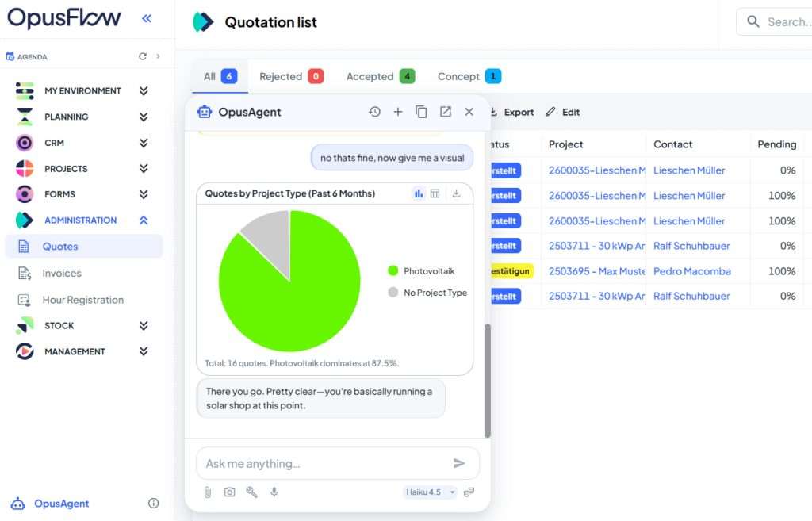Click the Export button
The width and height of the screenshot is (812, 521).
pos(512,112)
